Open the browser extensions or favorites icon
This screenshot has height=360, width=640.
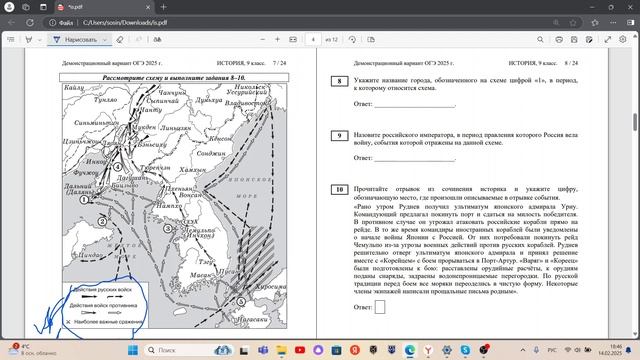595,22
